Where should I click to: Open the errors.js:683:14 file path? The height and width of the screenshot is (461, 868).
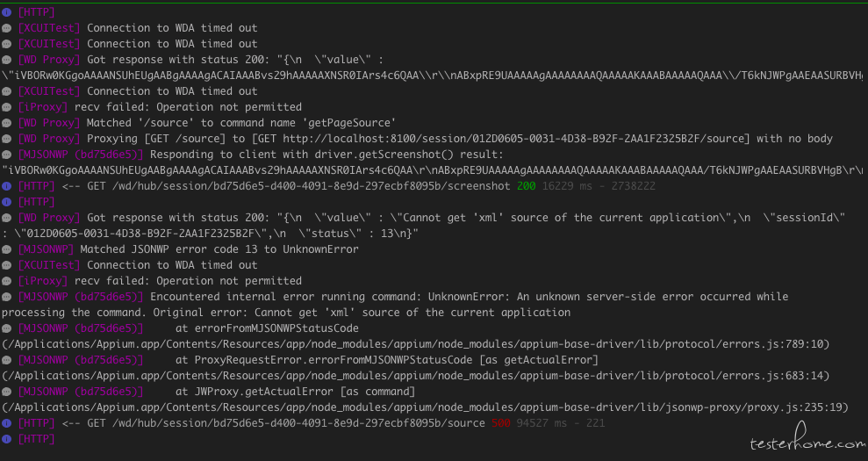click(416, 376)
